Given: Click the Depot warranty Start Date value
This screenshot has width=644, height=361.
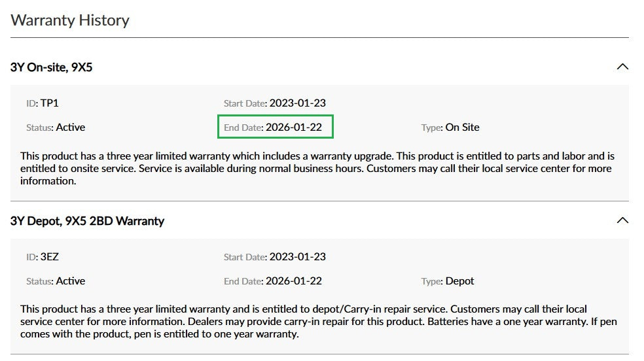Looking at the screenshot, I should (297, 257).
